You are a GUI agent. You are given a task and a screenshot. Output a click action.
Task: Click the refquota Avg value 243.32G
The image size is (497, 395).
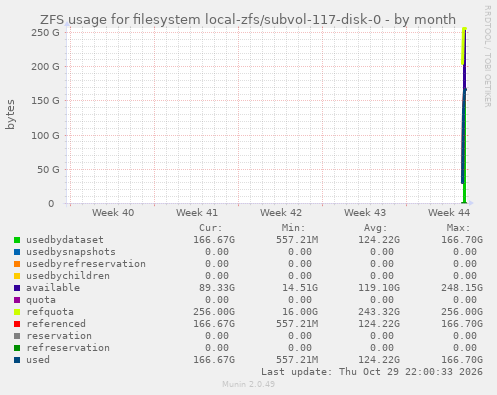tap(379, 312)
